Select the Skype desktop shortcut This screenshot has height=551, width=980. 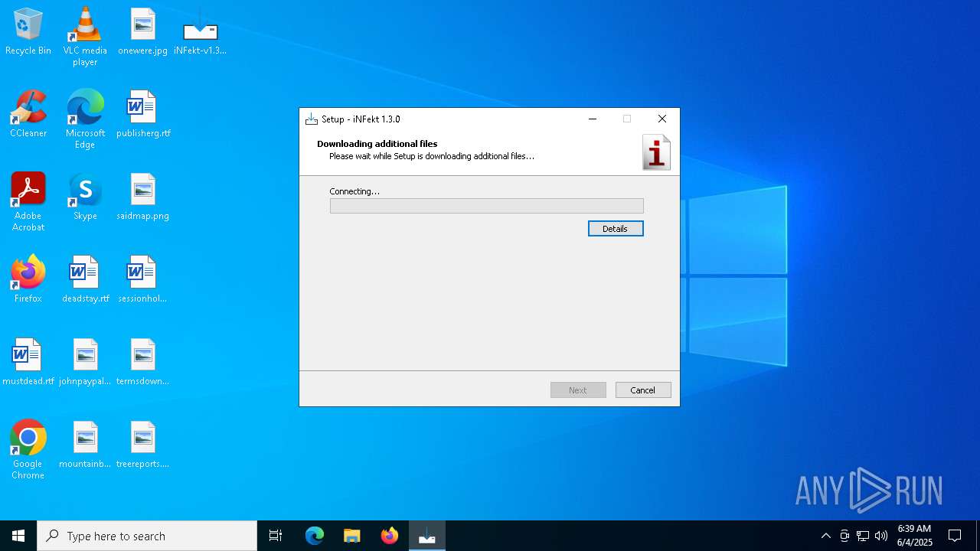click(85, 197)
